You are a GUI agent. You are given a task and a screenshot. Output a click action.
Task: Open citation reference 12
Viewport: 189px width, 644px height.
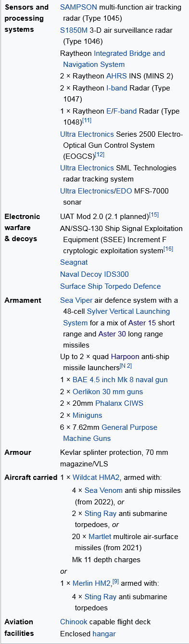[100, 155]
